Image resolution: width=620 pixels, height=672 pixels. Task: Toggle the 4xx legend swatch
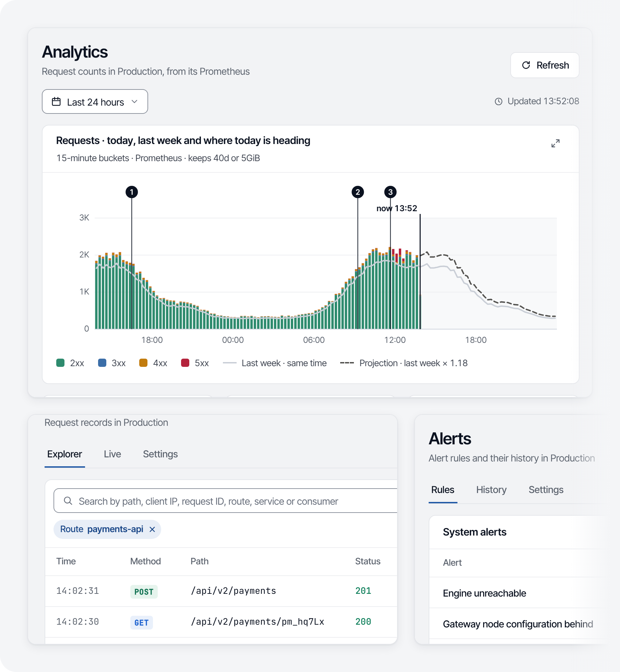pos(143,363)
